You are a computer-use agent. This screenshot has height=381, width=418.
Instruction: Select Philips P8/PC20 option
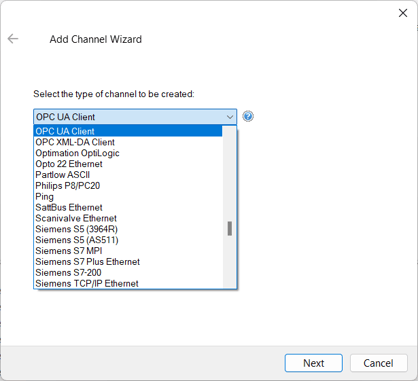(x=128, y=186)
